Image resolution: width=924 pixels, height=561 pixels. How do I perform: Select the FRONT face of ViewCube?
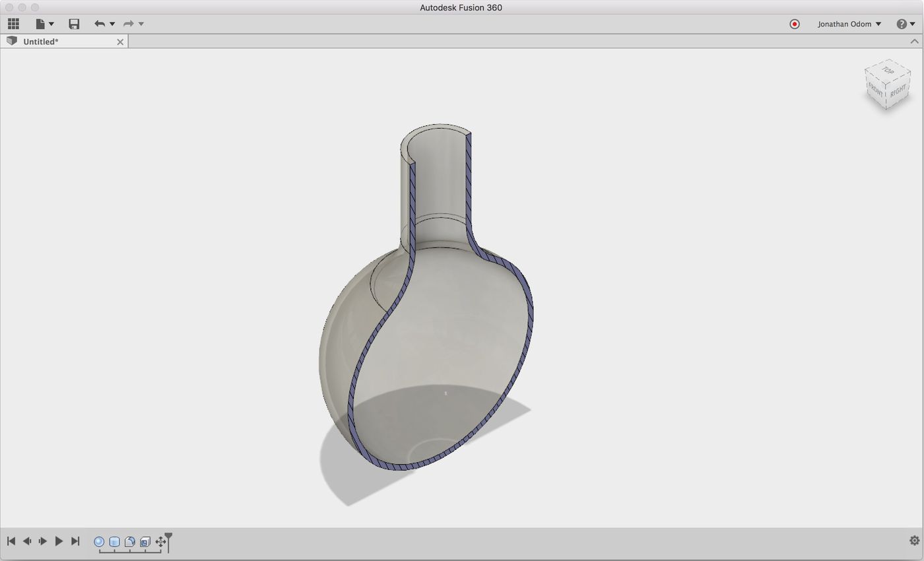tap(876, 89)
